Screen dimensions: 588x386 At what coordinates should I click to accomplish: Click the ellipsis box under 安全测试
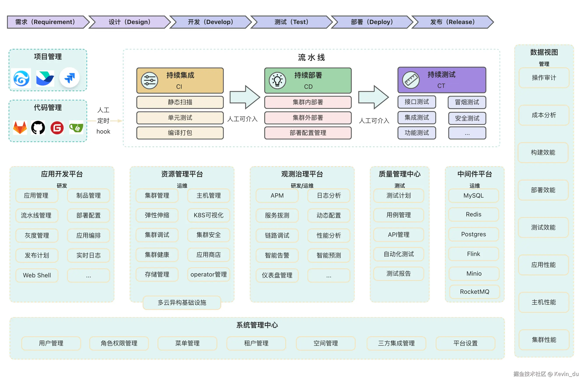467,133
